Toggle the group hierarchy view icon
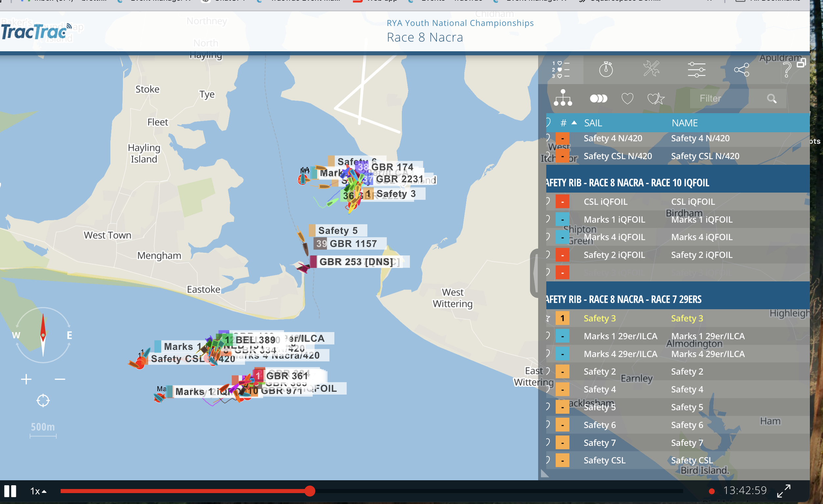Screen dimensions: 823x504 [563, 98]
